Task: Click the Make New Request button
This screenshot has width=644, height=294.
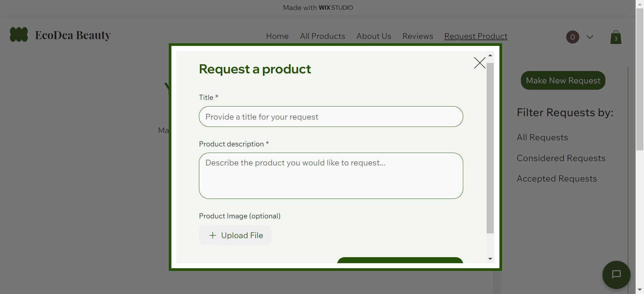Action: click(x=563, y=80)
